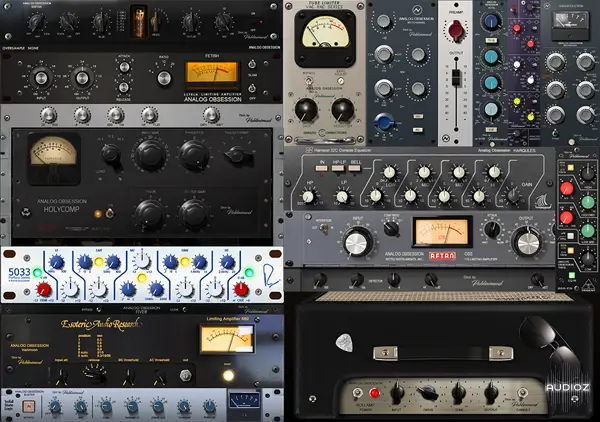This screenshot has width=600, height=422.
Task: Click the blue HF frequency knob on the 5033 EQ
Action: (x=228, y=262)
